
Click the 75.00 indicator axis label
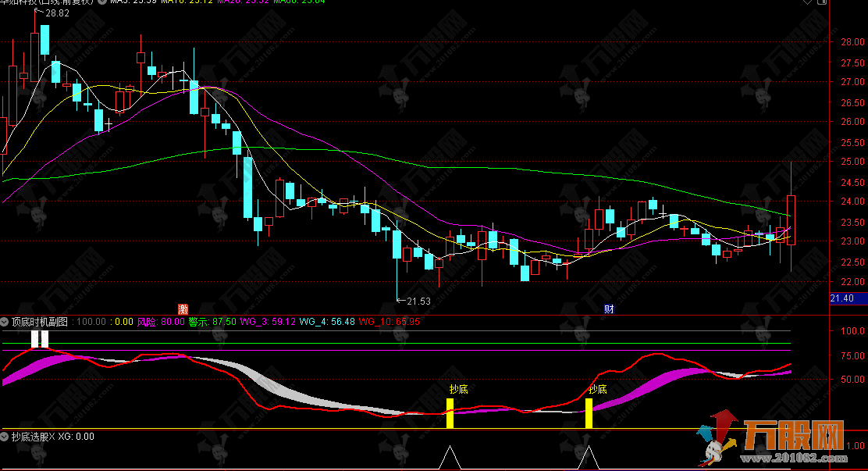click(852, 356)
